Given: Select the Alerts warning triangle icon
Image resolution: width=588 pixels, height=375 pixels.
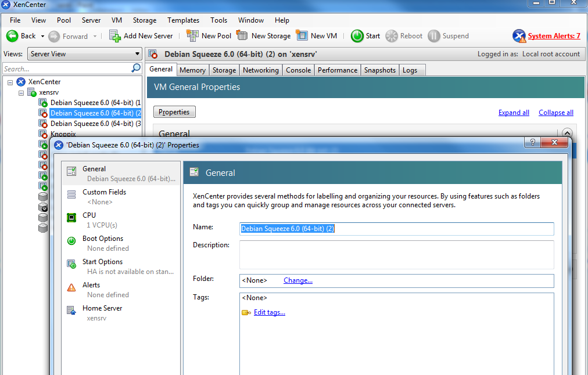Looking at the screenshot, I should [71, 287].
